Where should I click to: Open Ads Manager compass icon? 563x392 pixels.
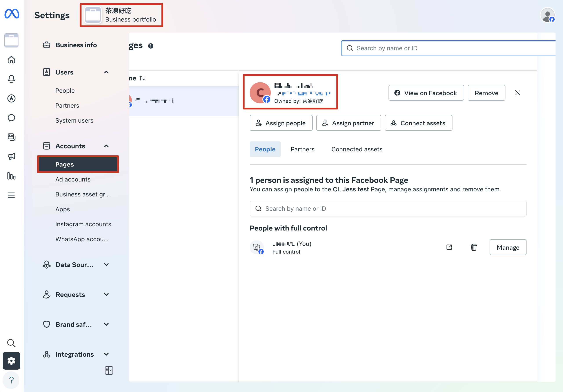[11, 98]
